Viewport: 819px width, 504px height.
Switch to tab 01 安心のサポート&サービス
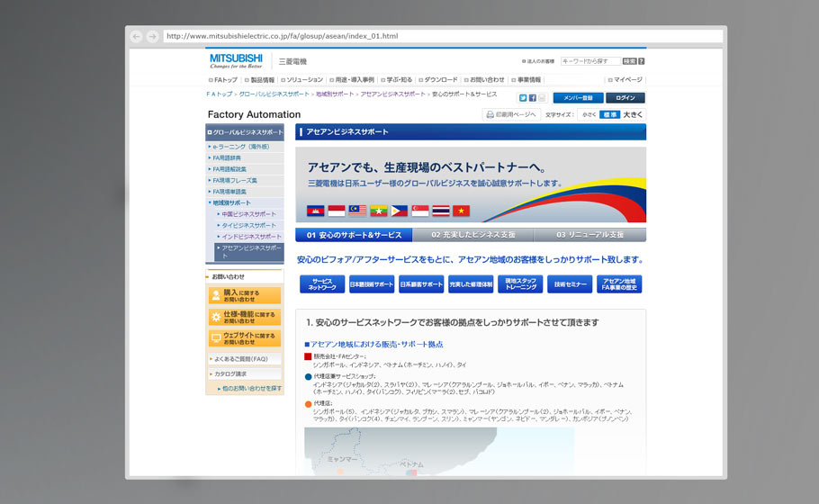(x=354, y=235)
